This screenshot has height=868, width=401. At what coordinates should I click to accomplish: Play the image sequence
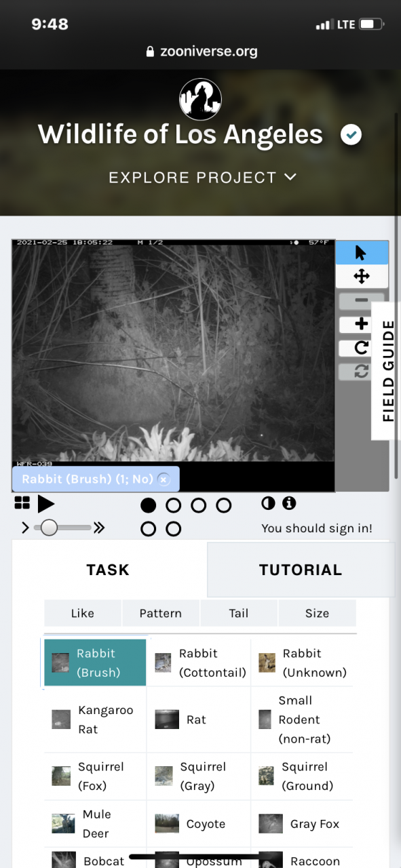click(45, 504)
